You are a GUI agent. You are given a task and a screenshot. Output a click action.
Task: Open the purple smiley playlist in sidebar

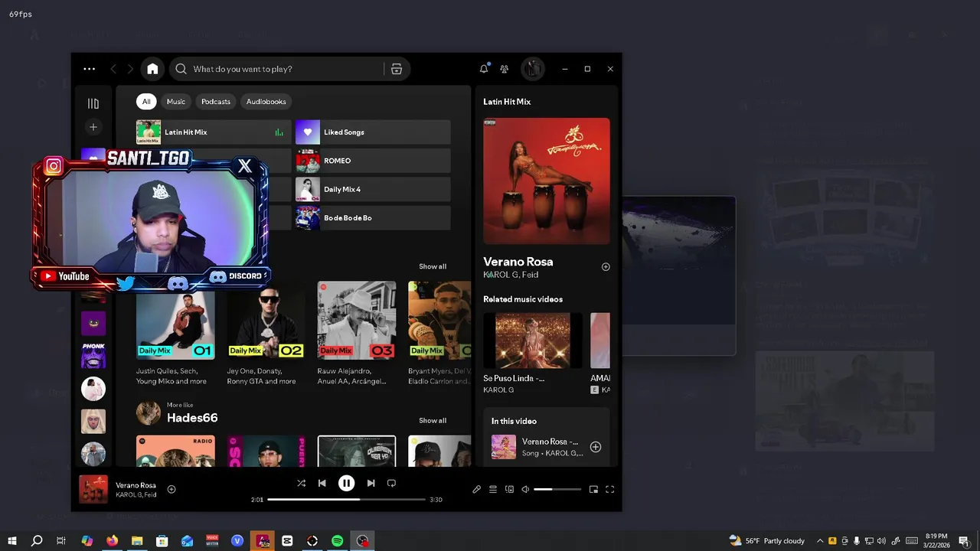pyautogui.click(x=93, y=323)
